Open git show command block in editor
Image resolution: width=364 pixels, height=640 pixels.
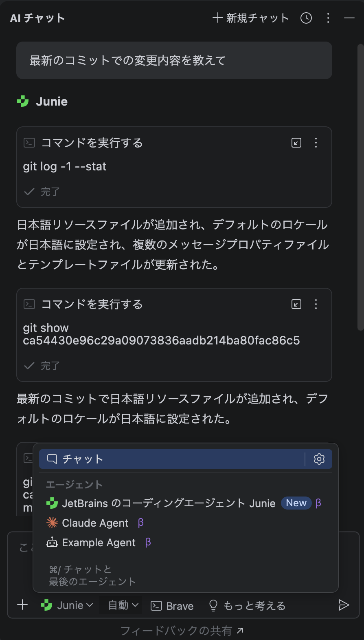(x=296, y=304)
